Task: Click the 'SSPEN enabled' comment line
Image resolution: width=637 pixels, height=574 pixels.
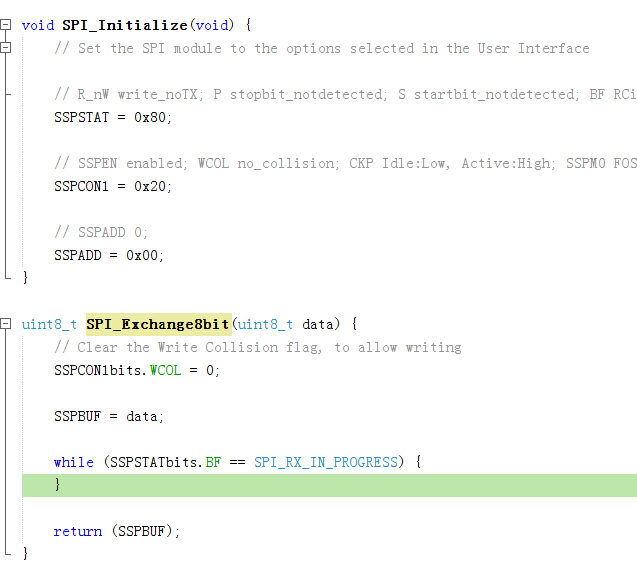Action: [345, 163]
